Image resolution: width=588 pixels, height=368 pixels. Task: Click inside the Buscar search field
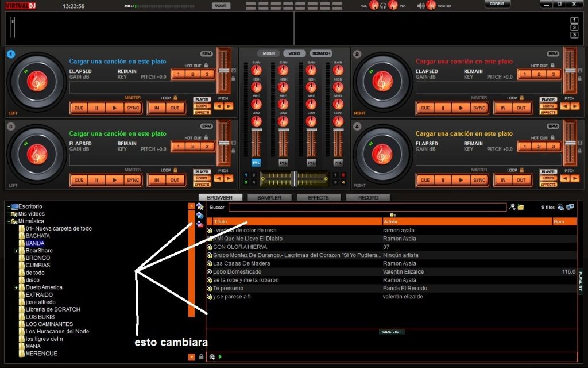[367, 207]
